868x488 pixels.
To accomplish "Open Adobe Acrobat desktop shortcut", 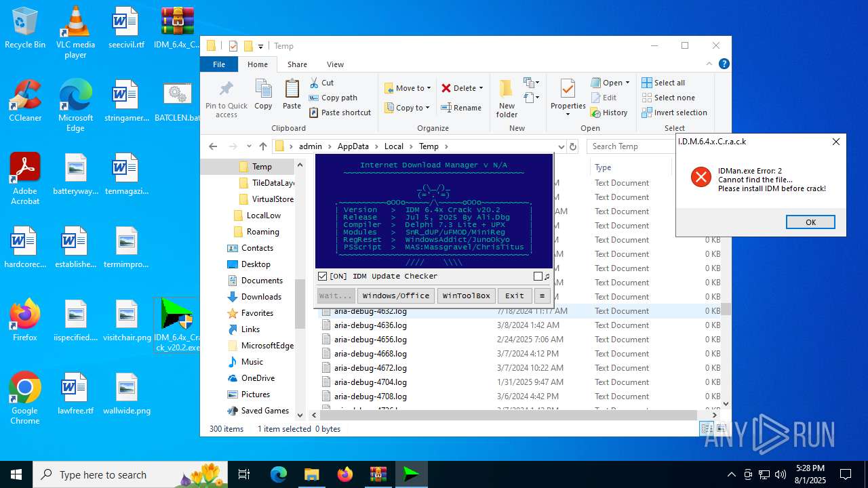I will pos(25,179).
